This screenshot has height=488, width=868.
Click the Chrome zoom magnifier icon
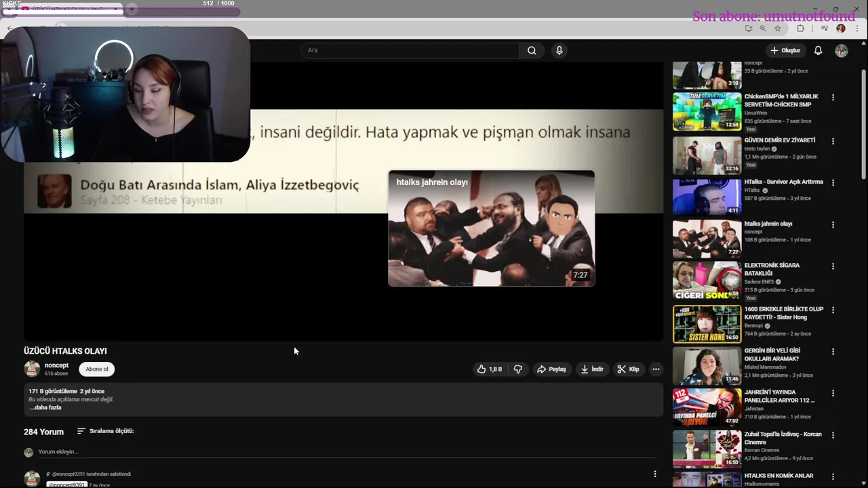[763, 28]
